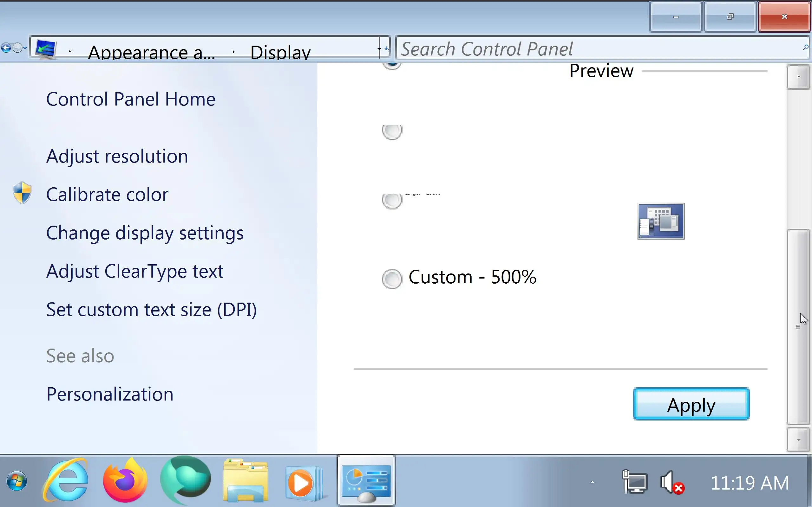
Task: Open Windows Explorer folder on taskbar
Action: click(246, 481)
